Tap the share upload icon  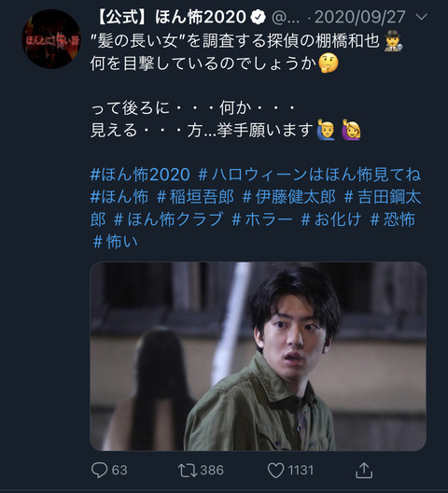(x=364, y=470)
